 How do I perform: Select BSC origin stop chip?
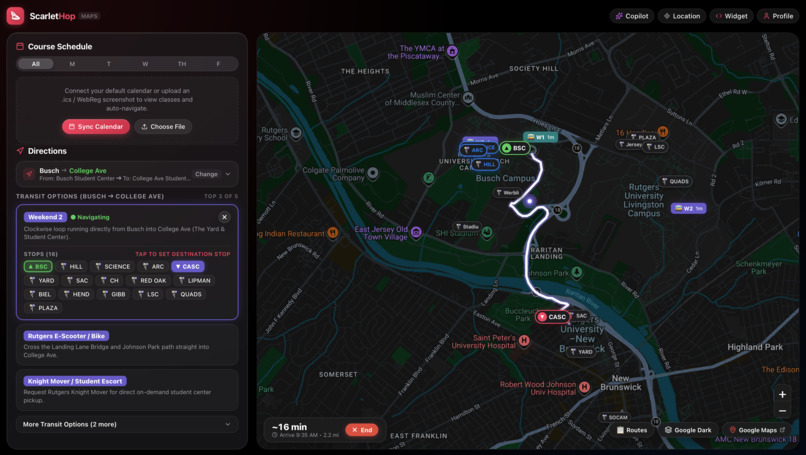tap(38, 266)
